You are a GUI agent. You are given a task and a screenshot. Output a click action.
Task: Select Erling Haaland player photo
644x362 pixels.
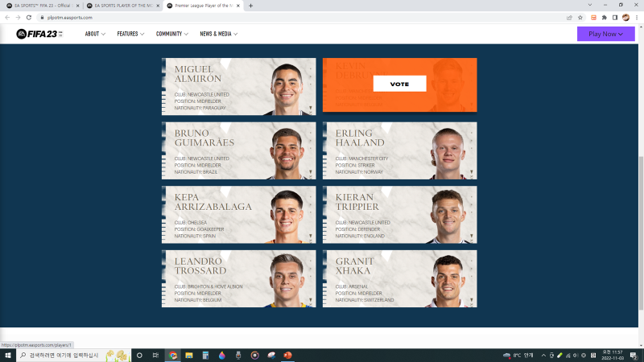448,154
